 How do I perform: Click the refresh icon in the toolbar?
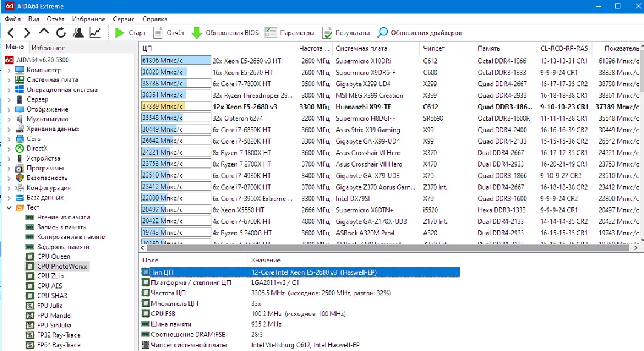pyautogui.click(x=61, y=33)
